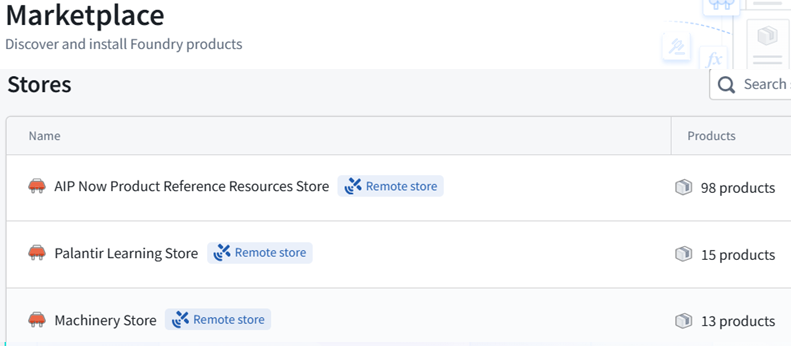Select the '13 products' cell

[x=731, y=321]
